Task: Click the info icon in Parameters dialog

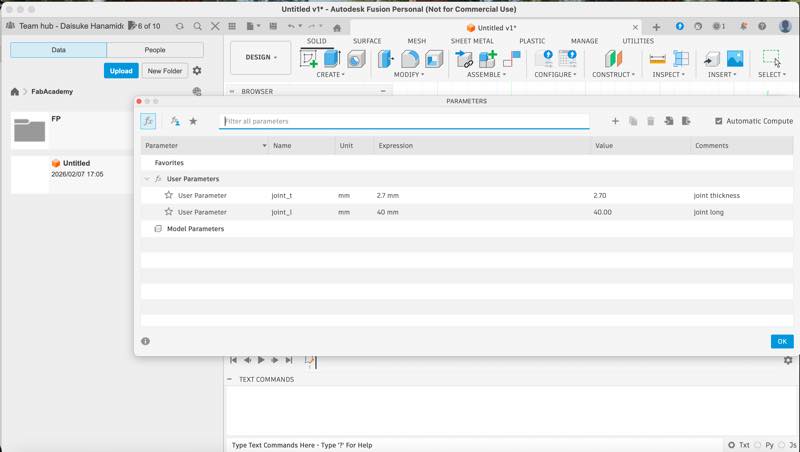Action: pyautogui.click(x=145, y=341)
